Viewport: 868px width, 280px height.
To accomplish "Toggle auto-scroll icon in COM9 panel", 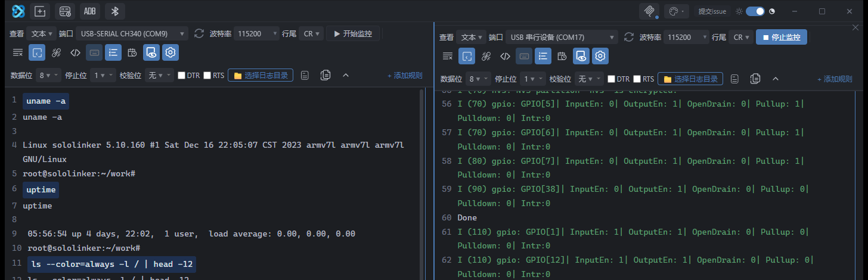I will coord(37,52).
